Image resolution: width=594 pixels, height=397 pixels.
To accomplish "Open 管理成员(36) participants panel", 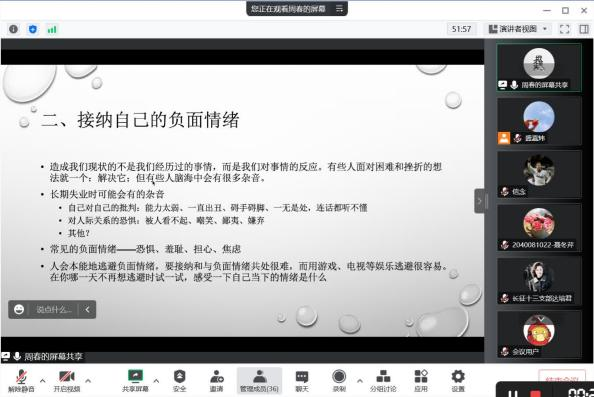I will [x=259, y=380].
